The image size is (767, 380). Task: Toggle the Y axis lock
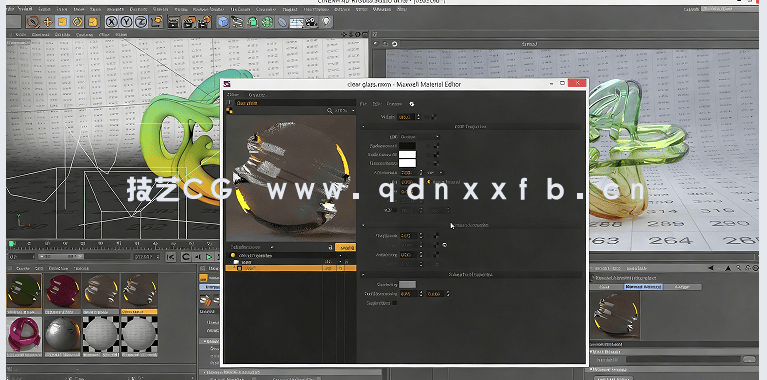tap(127, 22)
